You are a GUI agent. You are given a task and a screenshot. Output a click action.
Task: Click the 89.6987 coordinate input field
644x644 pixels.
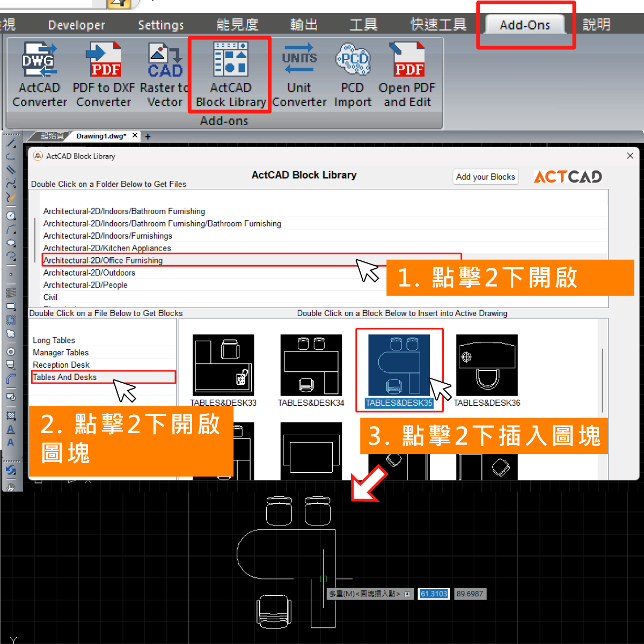470,594
